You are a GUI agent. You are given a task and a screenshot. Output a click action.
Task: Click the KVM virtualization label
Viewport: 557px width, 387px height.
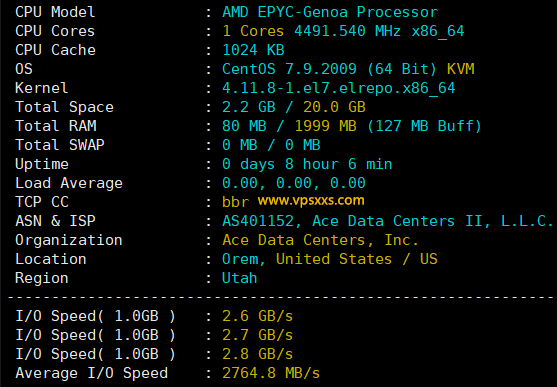coord(460,69)
